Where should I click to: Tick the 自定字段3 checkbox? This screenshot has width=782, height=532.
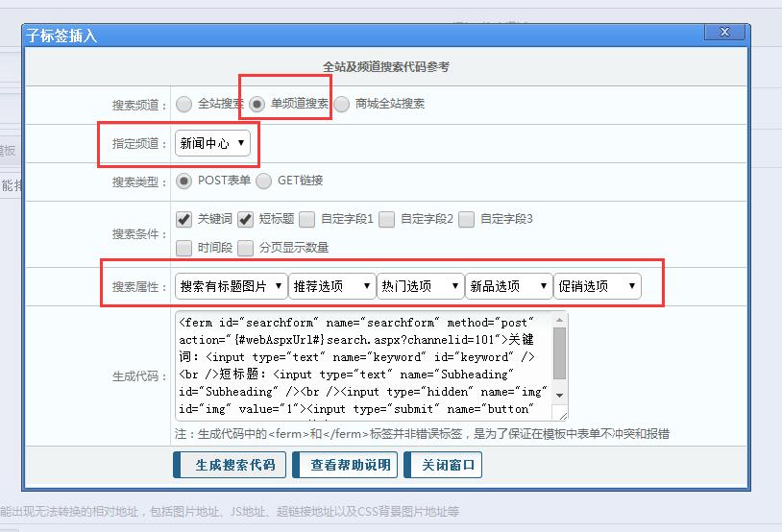click(x=466, y=219)
